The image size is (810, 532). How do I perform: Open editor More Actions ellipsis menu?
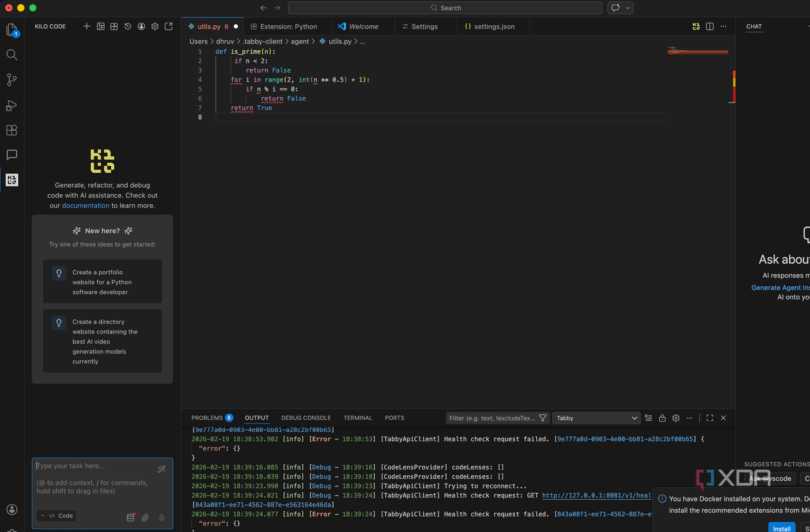click(723, 26)
